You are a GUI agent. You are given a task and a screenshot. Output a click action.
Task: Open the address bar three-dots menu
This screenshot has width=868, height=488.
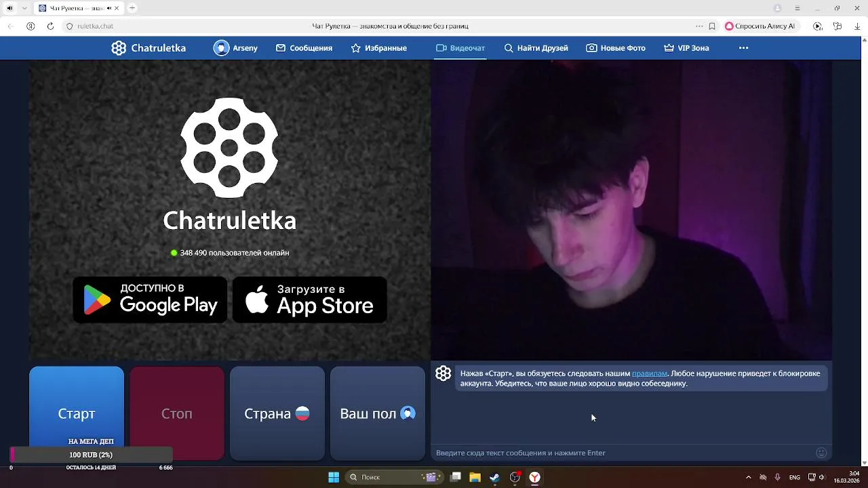coord(698,26)
